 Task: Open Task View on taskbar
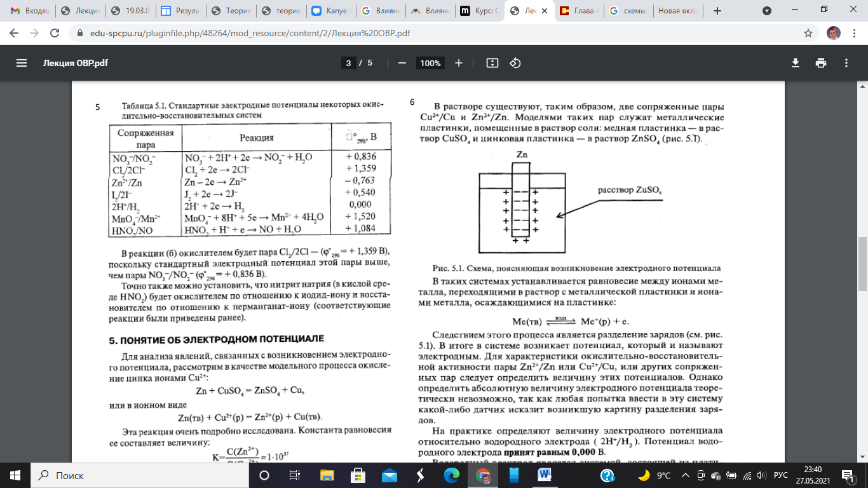(x=295, y=475)
